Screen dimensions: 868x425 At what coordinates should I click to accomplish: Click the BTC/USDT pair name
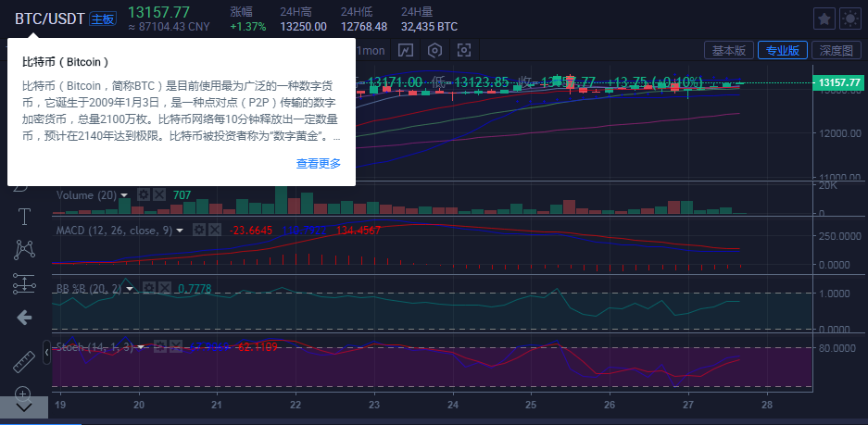[x=49, y=19]
